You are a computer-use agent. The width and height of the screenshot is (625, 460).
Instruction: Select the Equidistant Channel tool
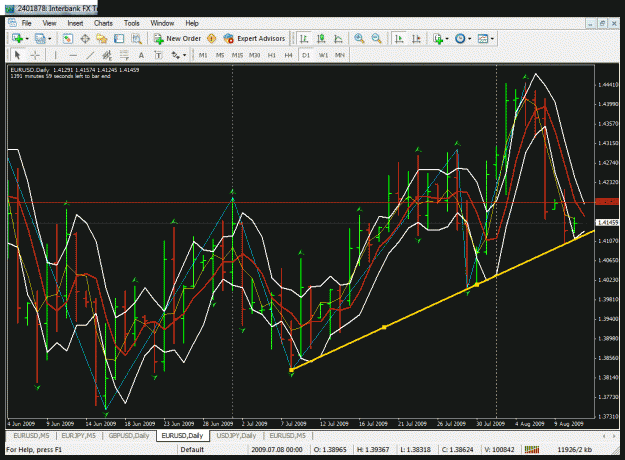point(107,55)
